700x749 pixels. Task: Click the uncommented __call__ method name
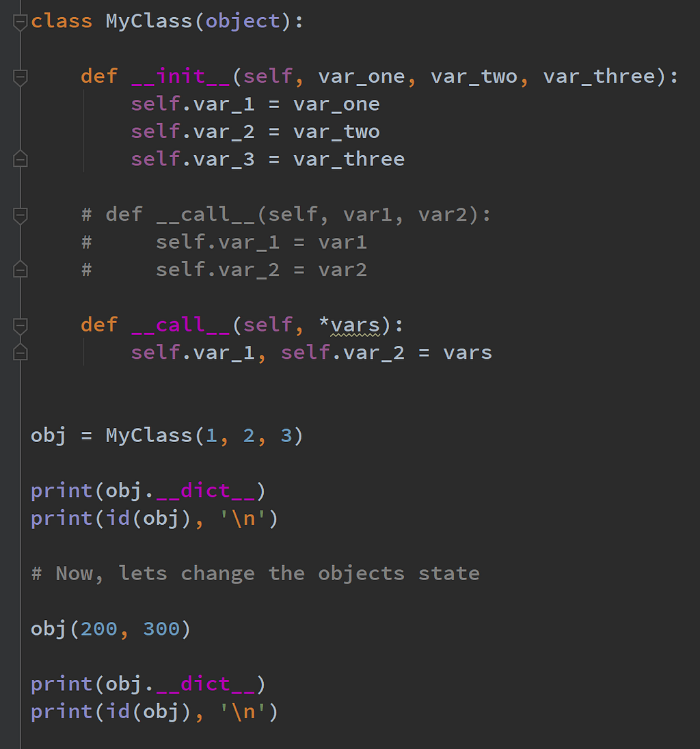coord(181,325)
